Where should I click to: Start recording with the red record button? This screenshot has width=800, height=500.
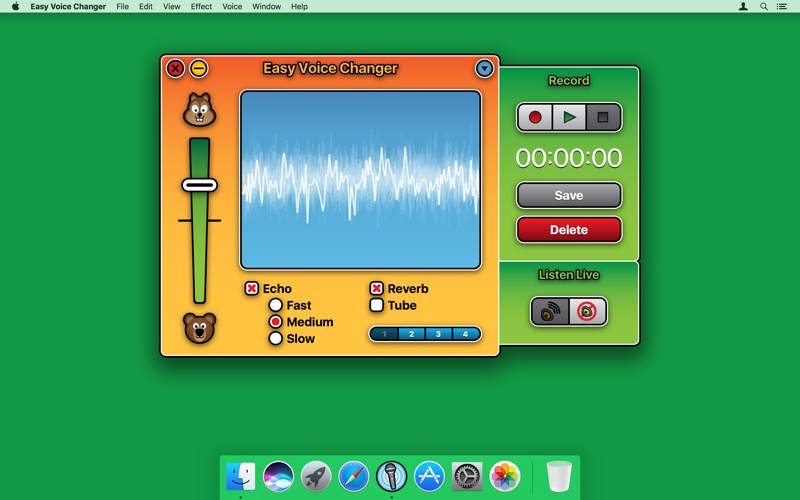point(535,117)
